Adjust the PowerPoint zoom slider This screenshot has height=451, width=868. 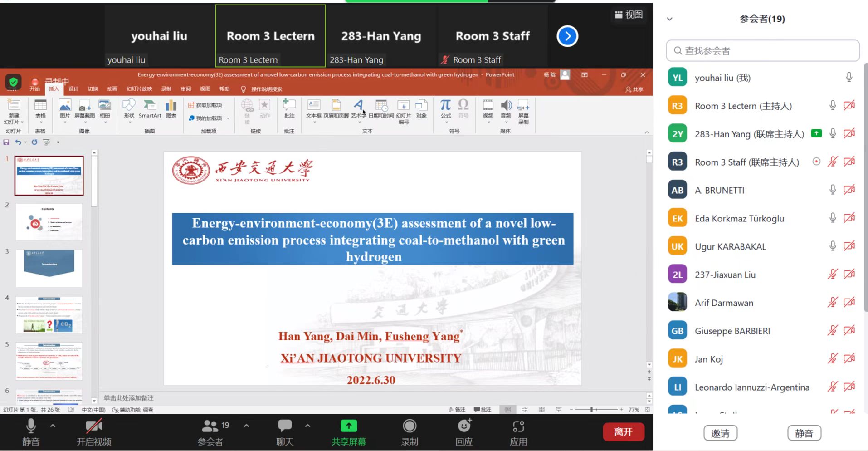pos(591,410)
